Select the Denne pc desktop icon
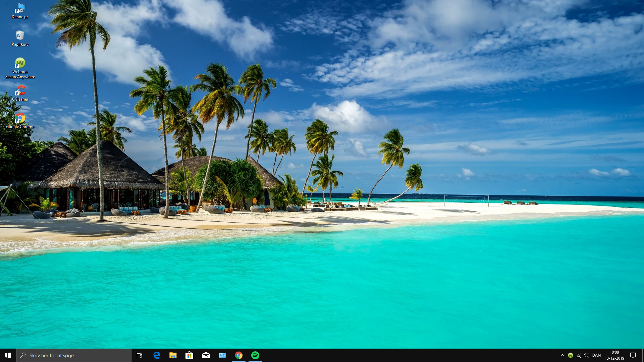Viewport: 644px width, 362px height. coord(20,11)
